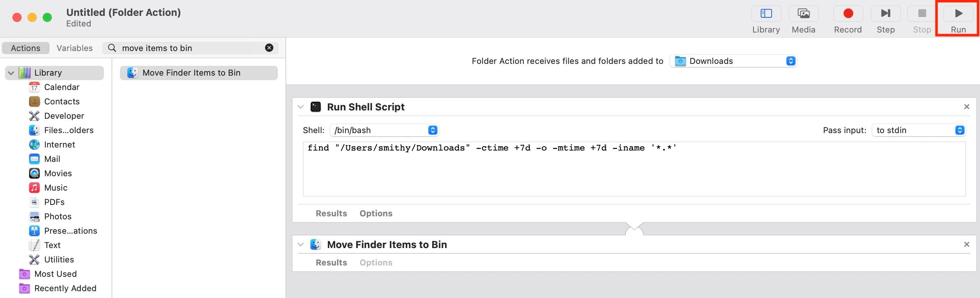The width and height of the screenshot is (980, 298).
Task: Collapse the Library tree
Action: click(x=11, y=73)
